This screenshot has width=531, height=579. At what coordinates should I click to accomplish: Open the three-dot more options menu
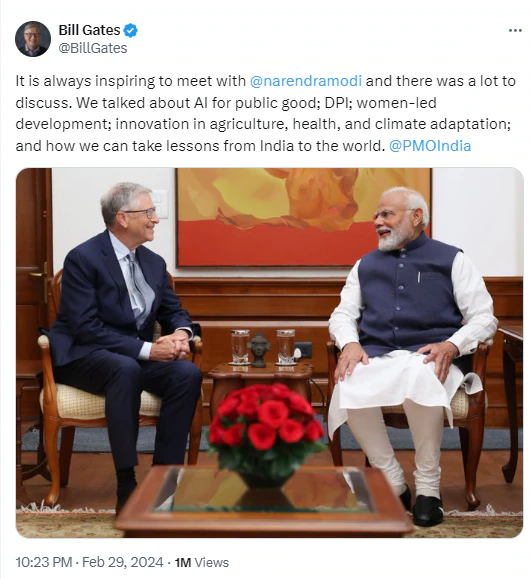click(515, 30)
